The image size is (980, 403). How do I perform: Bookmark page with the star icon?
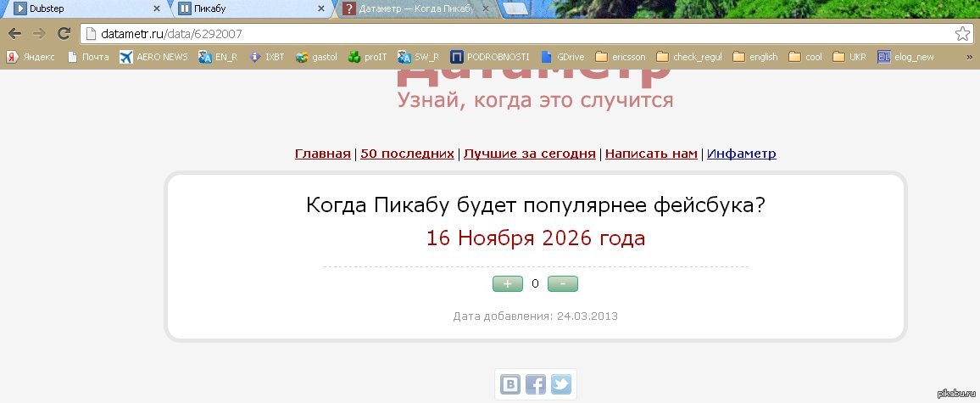click(962, 34)
